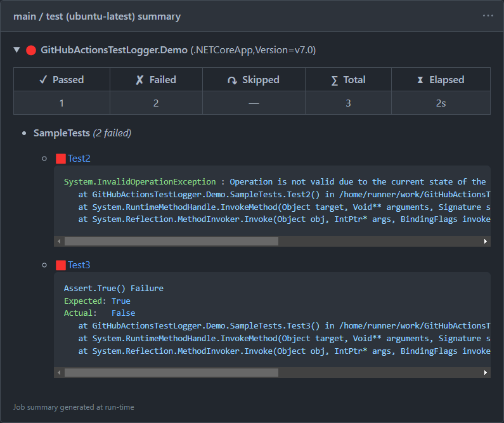This screenshot has height=423, width=504.
Task: Click the Passed column header
Action: pyautogui.click(x=61, y=79)
